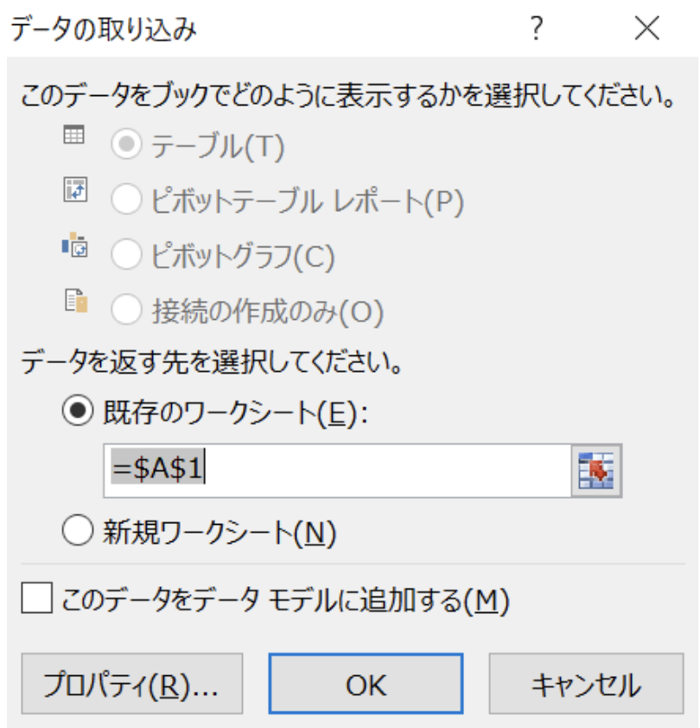Select ピボットテーブル レポート(P) option

pyautogui.click(x=128, y=201)
